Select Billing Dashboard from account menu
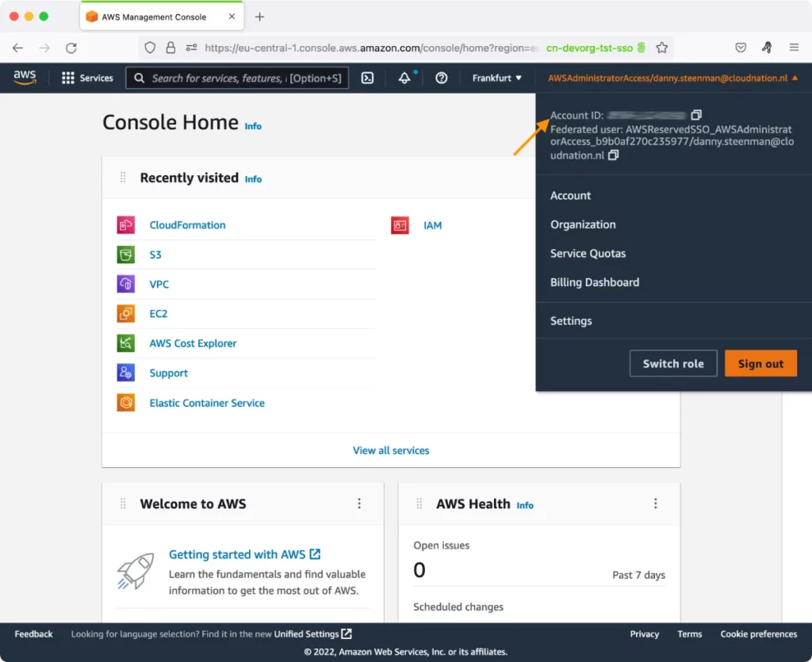Image resolution: width=812 pixels, height=662 pixels. (x=594, y=282)
